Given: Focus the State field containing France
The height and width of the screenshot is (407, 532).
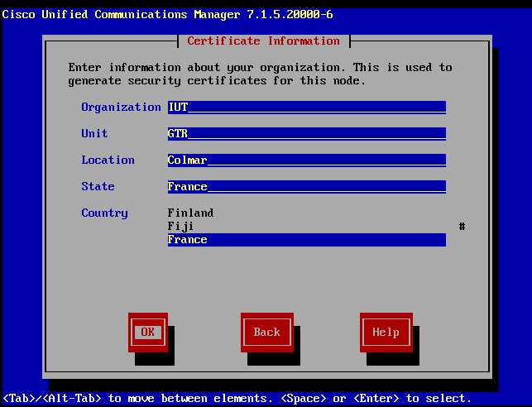Looking at the screenshot, I should click(x=307, y=187).
